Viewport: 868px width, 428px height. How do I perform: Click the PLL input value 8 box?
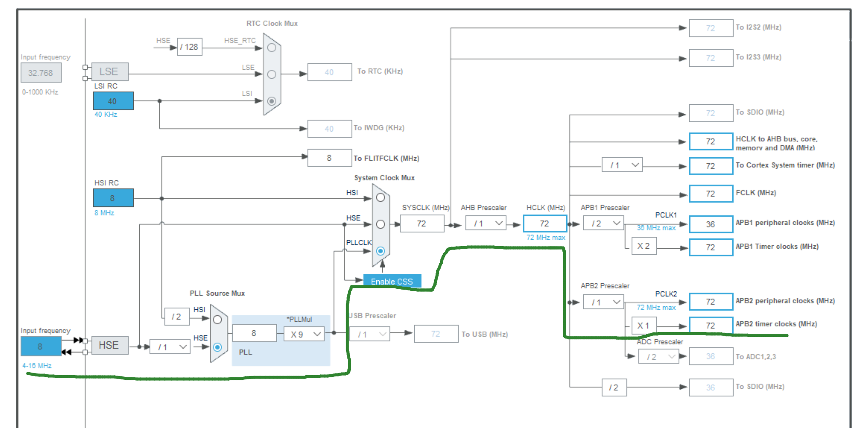tap(255, 333)
